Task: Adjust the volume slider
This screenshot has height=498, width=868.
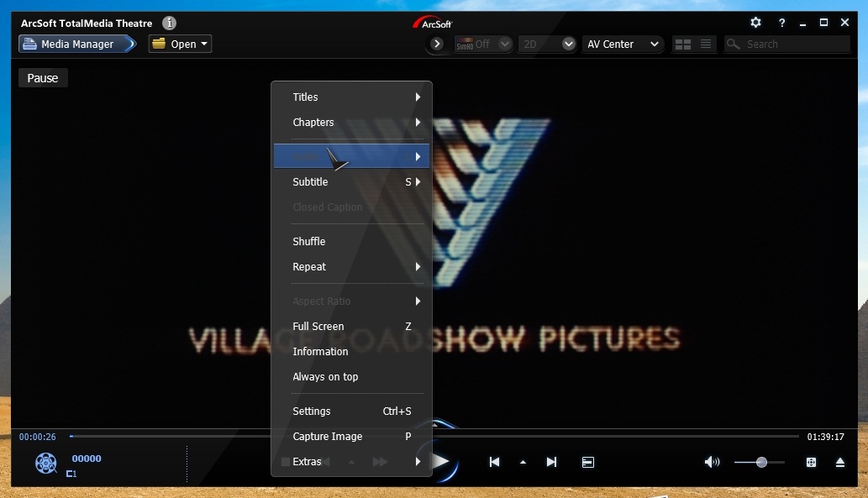Action: coord(760,462)
